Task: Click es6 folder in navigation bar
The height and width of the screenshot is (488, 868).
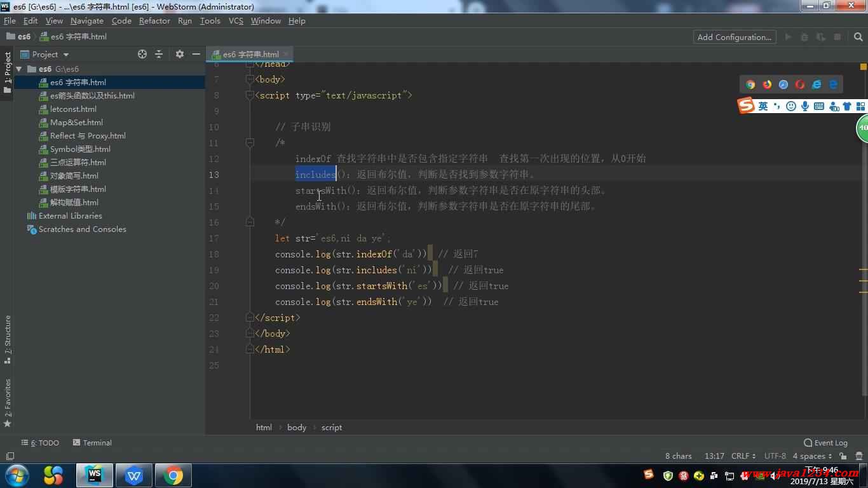Action: coord(18,37)
